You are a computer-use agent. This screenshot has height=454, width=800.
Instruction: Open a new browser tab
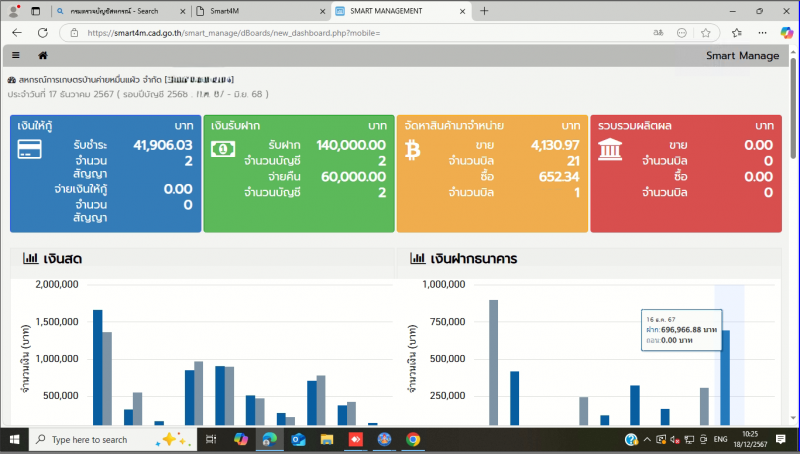pos(484,11)
